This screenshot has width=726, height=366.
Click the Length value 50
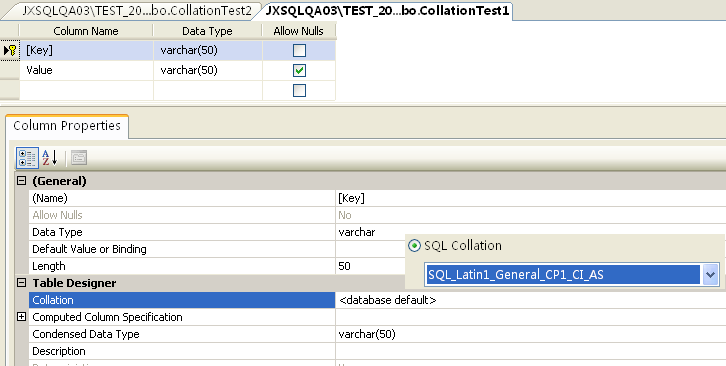[344, 266]
